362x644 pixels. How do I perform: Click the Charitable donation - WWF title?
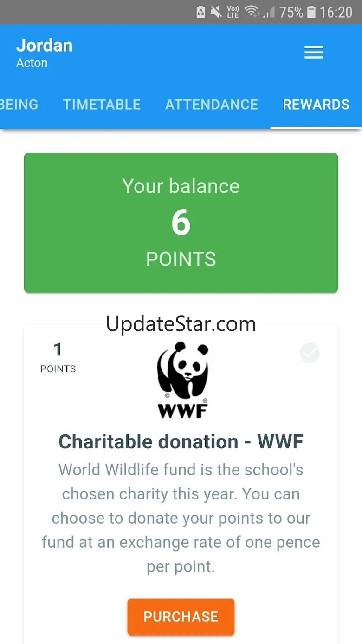pos(181,441)
